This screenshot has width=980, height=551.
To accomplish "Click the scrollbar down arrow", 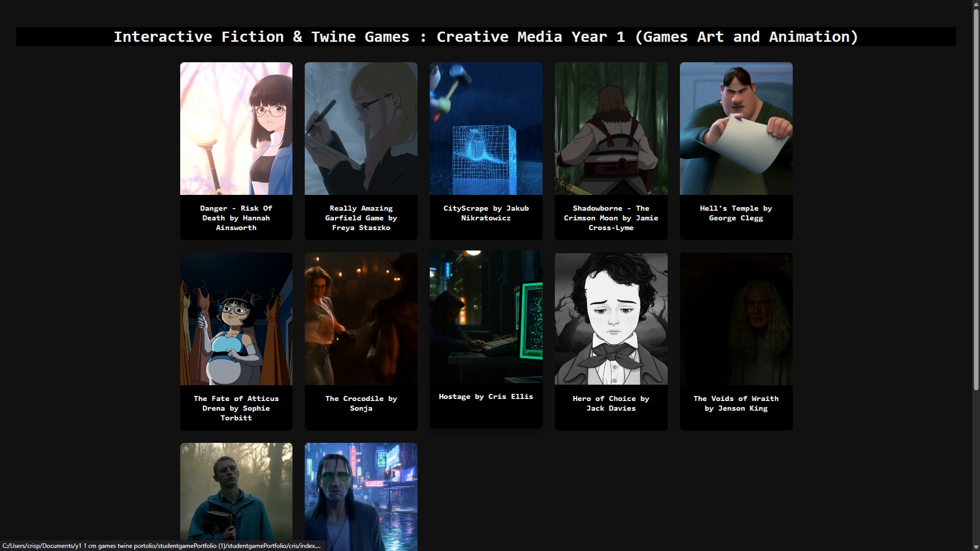I will click(x=976, y=547).
